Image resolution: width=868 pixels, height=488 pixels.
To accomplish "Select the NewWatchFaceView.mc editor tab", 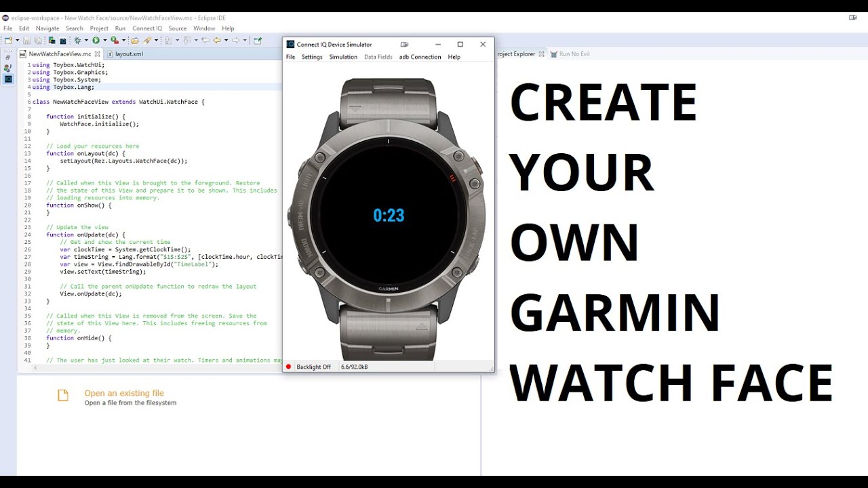I will (60, 54).
